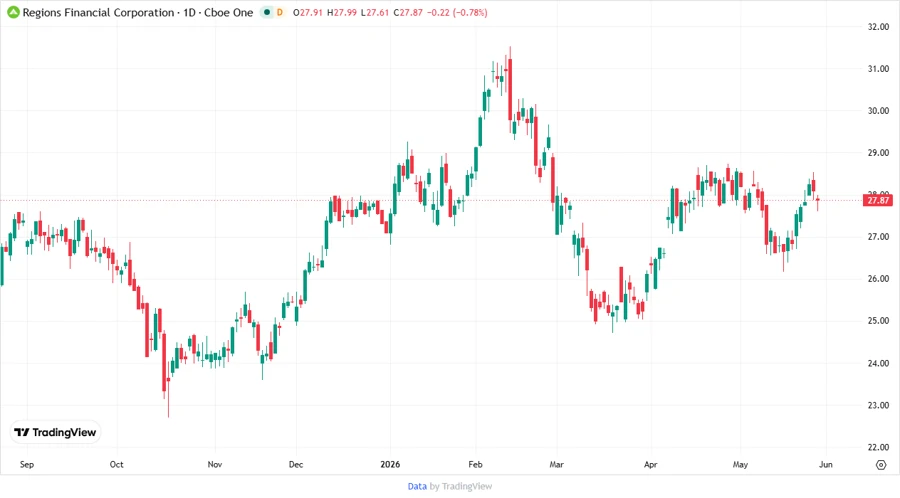
Task: Click the Jun label on time axis
Action: 825,464
